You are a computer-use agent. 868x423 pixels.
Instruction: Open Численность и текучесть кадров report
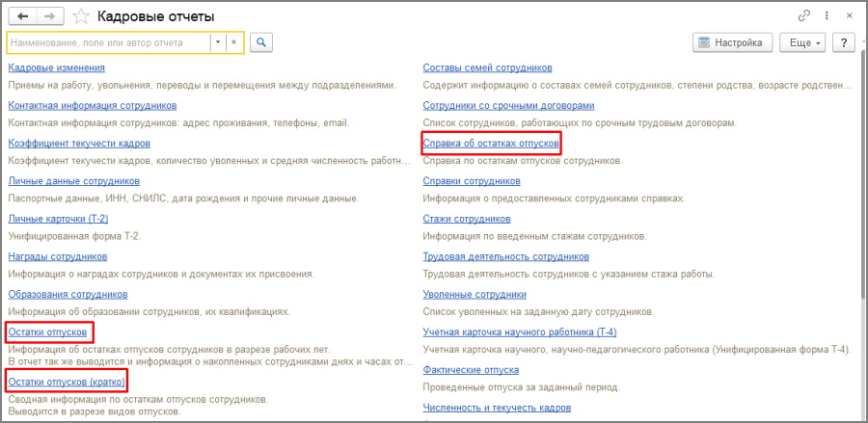coord(497,409)
